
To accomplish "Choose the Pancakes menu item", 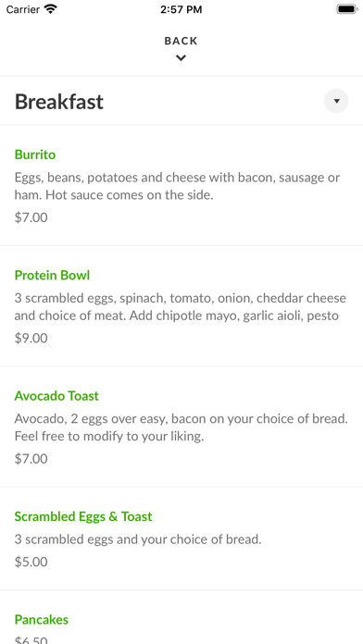I will [42, 619].
